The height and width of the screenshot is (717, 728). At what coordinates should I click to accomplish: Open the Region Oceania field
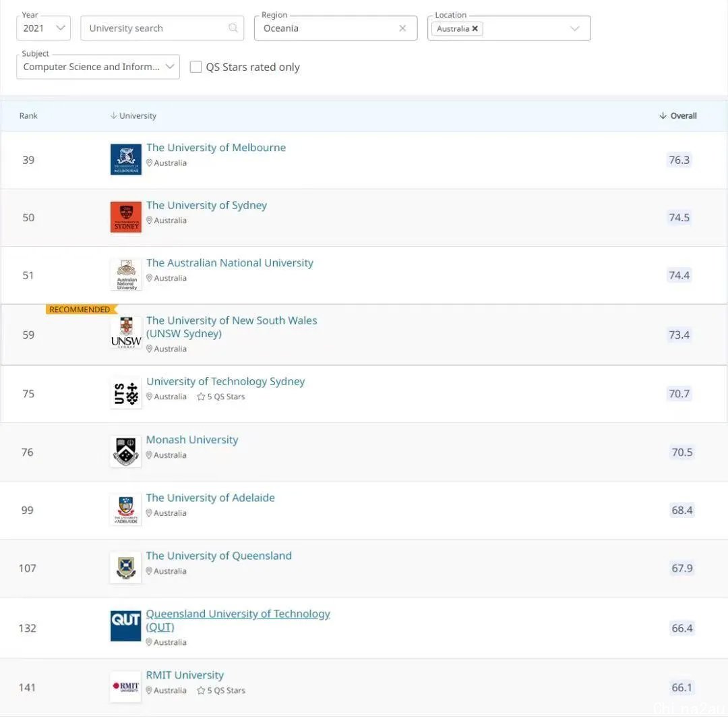pos(336,28)
